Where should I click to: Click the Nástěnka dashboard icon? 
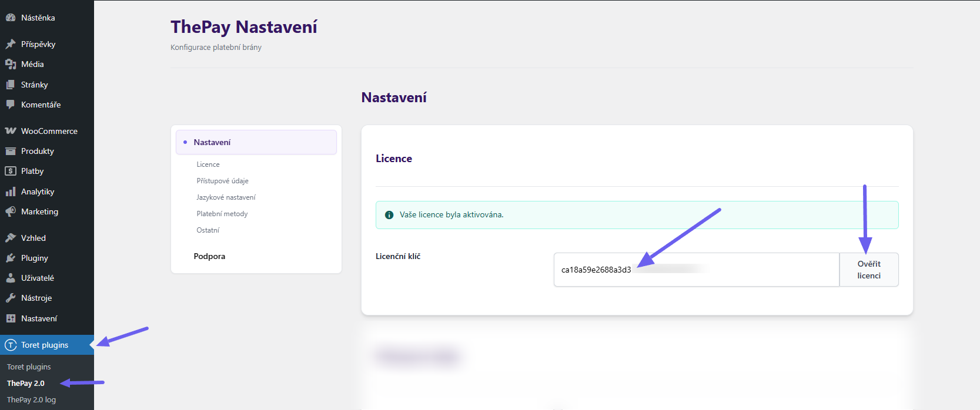[11, 18]
